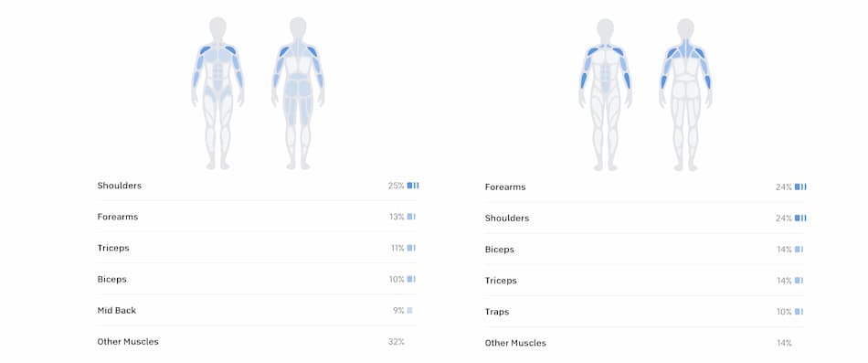Select the right panel back body diagram
The width and height of the screenshot is (868, 363).
(685, 94)
